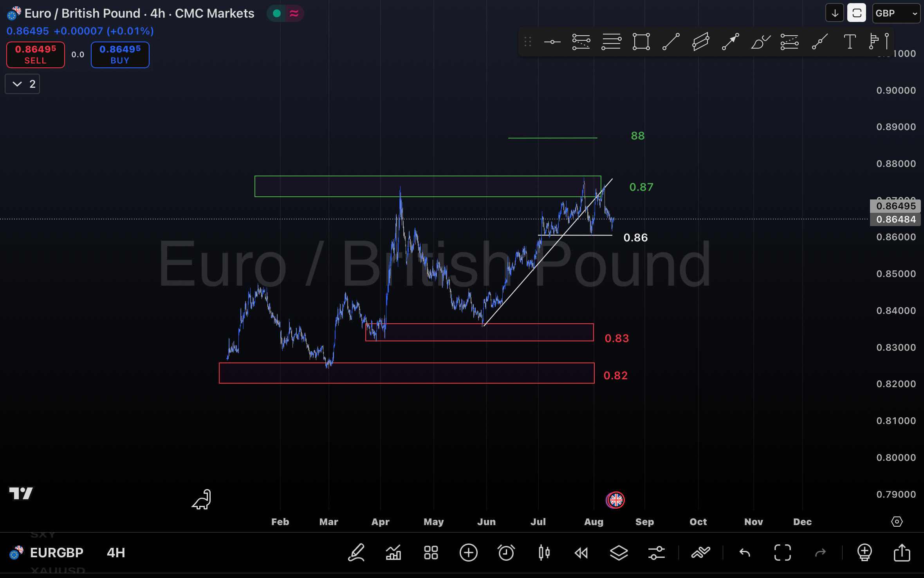The image size is (924, 578).
Task: Publish an idea with the lightbulb icon
Action: pyautogui.click(x=864, y=553)
